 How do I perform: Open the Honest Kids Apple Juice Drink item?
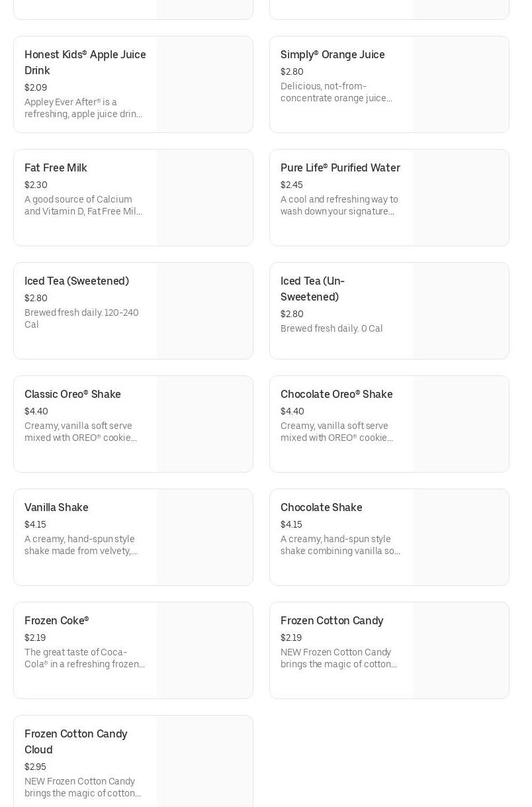(85, 62)
